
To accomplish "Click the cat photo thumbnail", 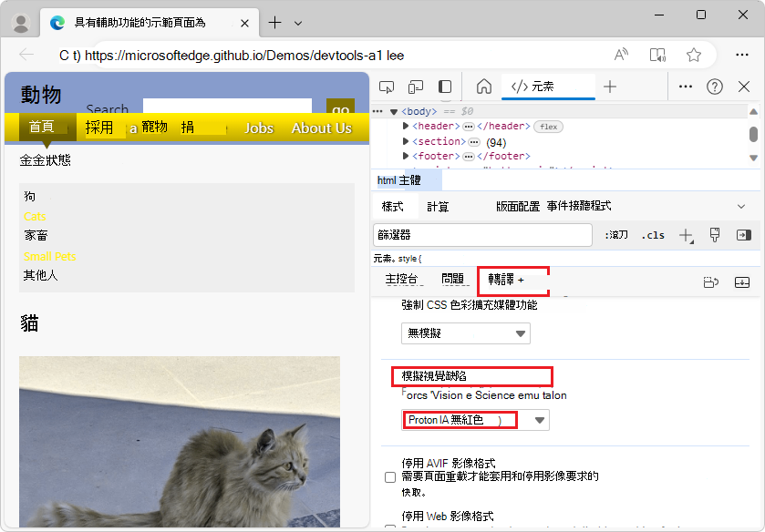I will point(180,441).
